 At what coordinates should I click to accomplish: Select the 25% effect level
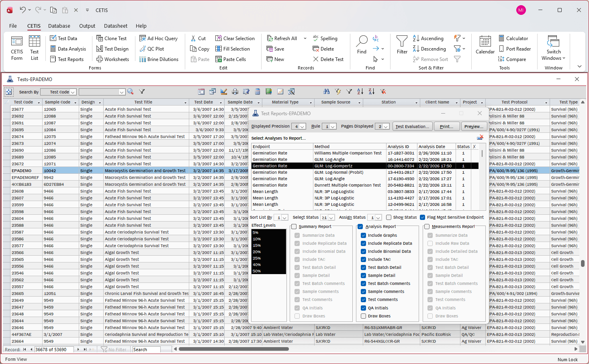(x=268, y=258)
